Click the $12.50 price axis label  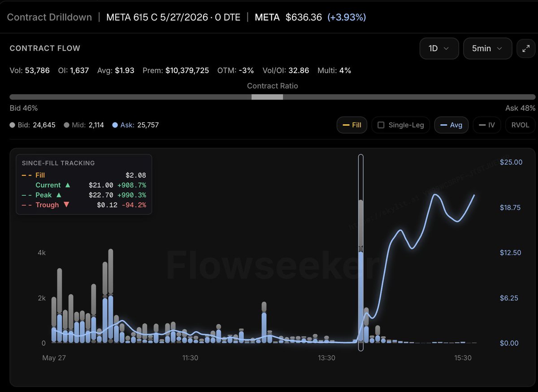coord(511,253)
